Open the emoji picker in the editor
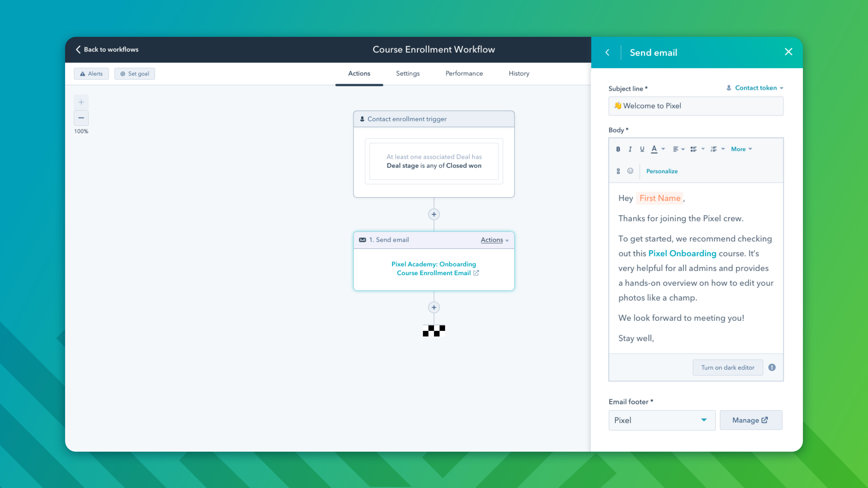Image resolution: width=868 pixels, height=488 pixels. click(630, 171)
